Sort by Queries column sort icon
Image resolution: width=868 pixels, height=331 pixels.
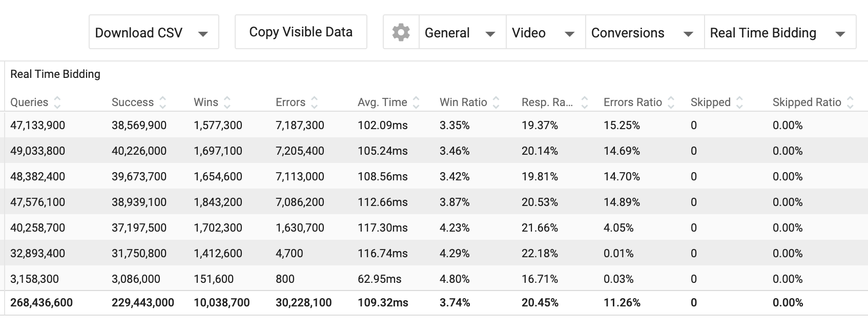(57, 102)
